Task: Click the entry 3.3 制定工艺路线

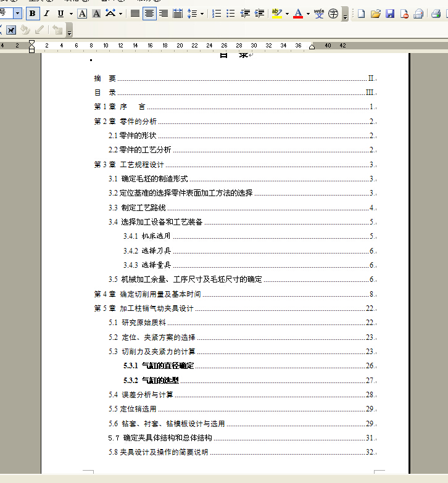Action: tap(137, 208)
